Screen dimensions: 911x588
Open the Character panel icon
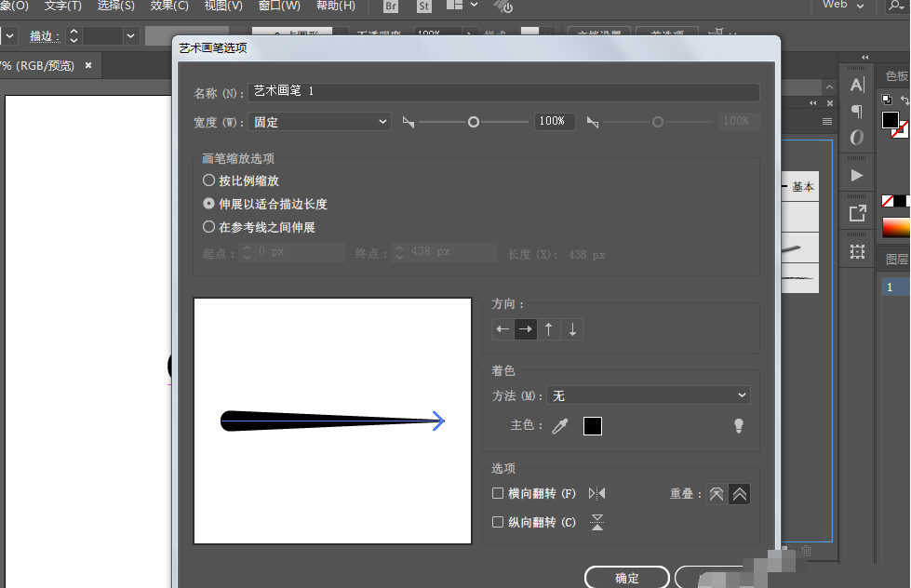[856, 85]
